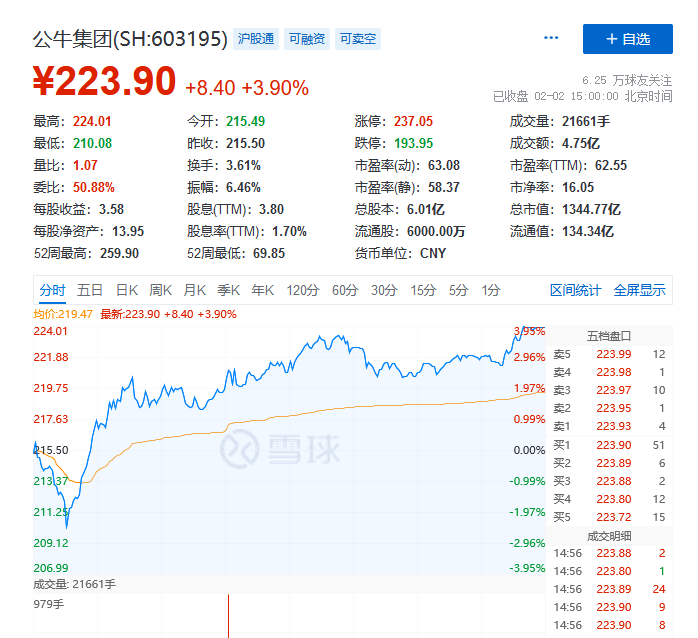
Task: Click the 货币单位 CNY value
Action: point(433,253)
